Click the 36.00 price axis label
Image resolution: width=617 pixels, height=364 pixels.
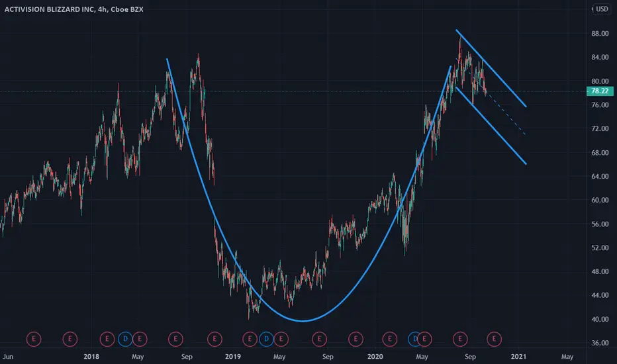[600, 343]
